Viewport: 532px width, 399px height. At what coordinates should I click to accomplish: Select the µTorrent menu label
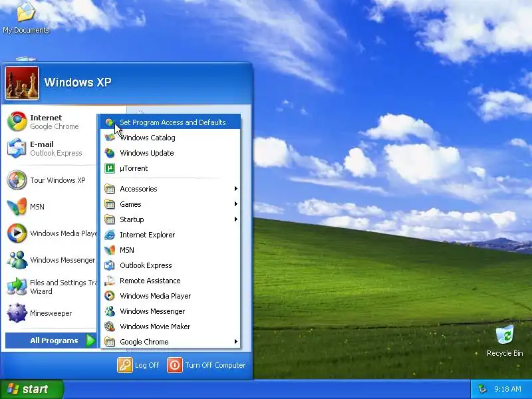coord(134,168)
